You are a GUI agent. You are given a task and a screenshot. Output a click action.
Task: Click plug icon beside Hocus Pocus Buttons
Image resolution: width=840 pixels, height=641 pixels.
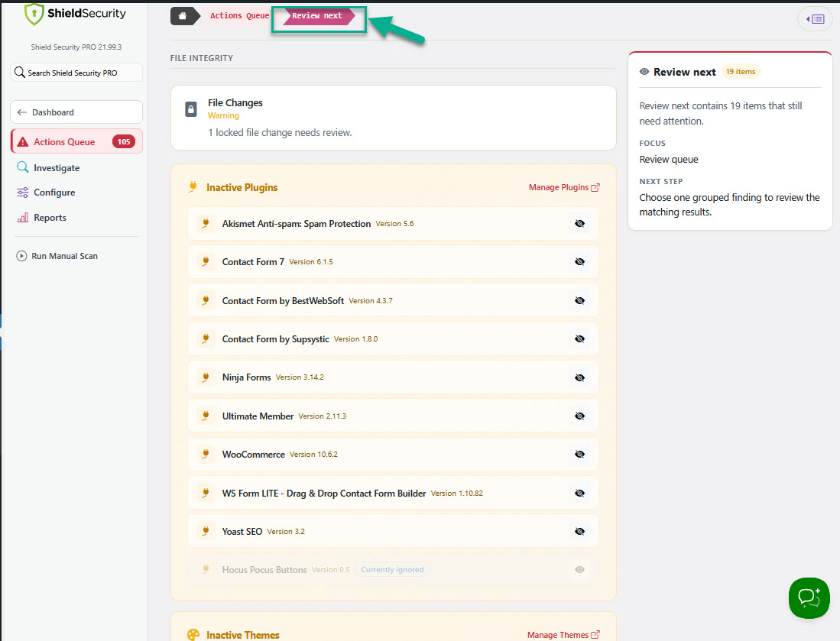(206, 570)
